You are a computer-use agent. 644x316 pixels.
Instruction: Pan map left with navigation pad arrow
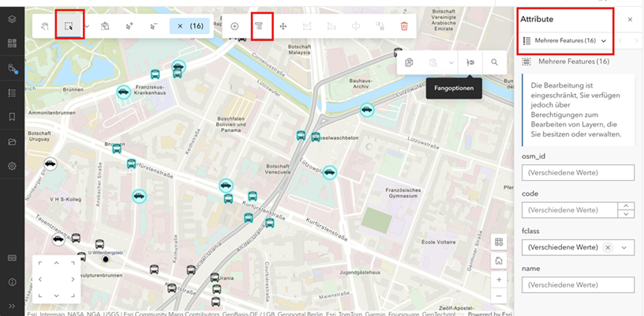[x=40, y=280]
